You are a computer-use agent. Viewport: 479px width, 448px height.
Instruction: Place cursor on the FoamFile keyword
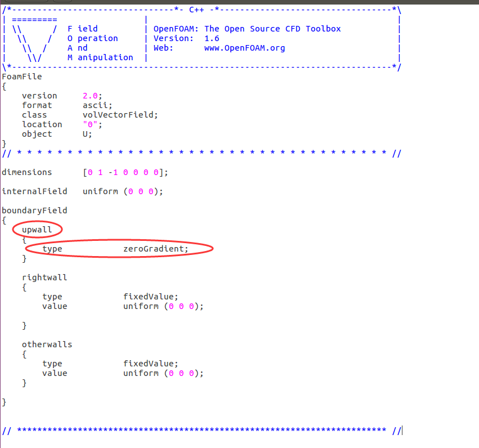pyautogui.click(x=22, y=77)
